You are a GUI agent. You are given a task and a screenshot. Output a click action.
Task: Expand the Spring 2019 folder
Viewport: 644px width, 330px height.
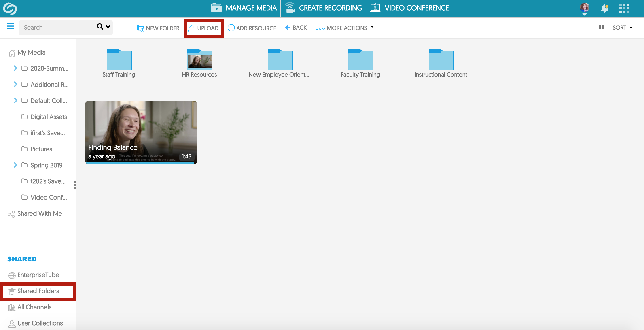point(15,165)
